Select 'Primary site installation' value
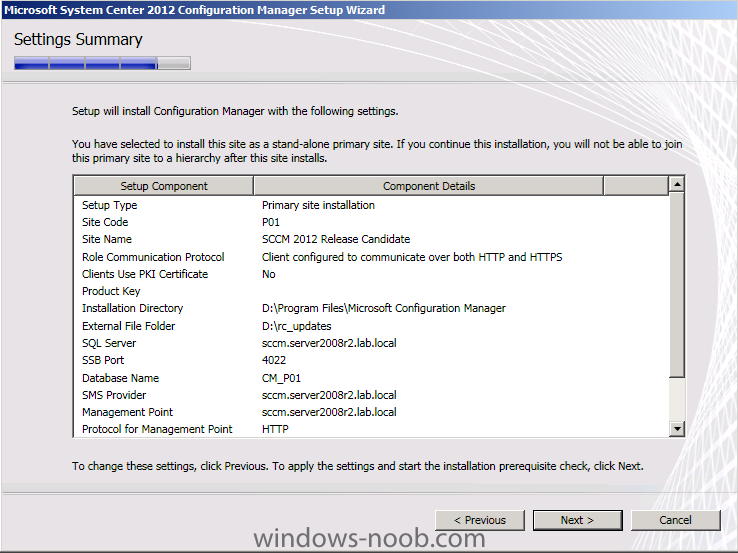Viewport: 738px width, 553px height. (x=318, y=205)
